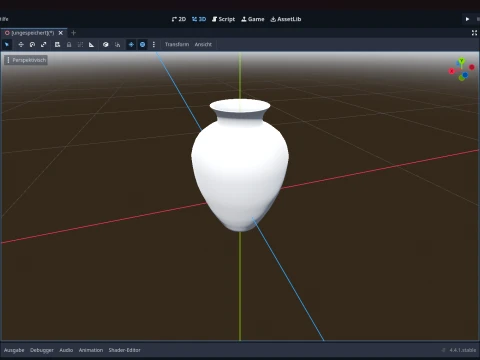Switch to the 2D workspace
This screenshot has width=480, height=360.
pyautogui.click(x=179, y=19)
